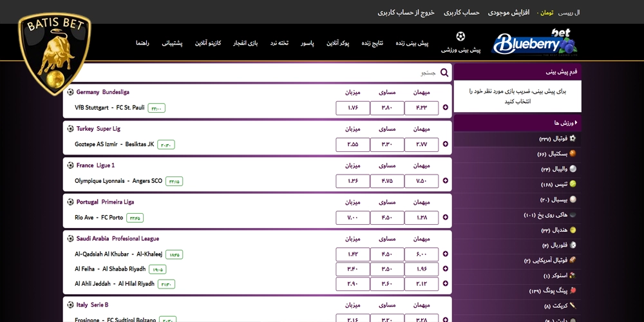This screenshot has width=644, height=322.
Task: Open the online casino menu item
Action: pyautogui.click(x=208, y=43)
